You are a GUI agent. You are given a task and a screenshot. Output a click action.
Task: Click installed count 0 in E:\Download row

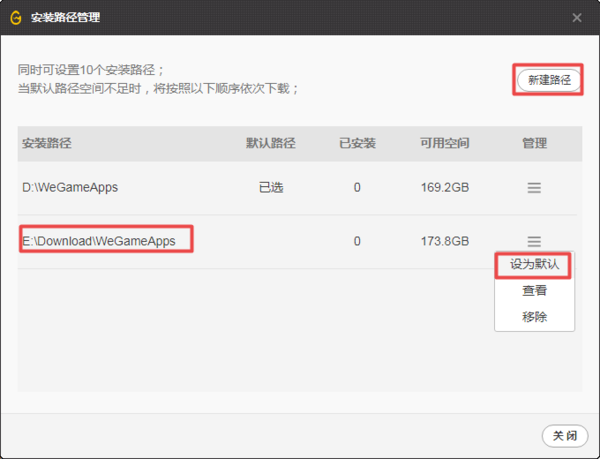pos(357,241)
